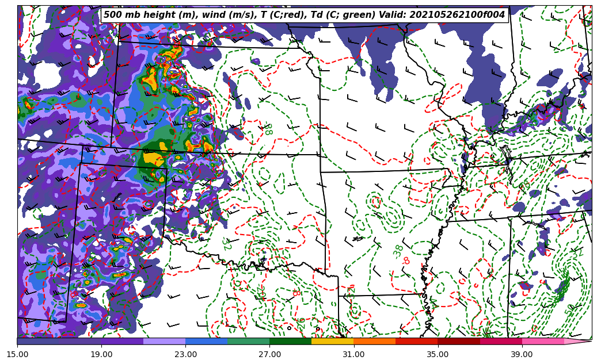Image resolution: width=597 pixels, height=364 pixels.
Task: Click the red -10 temperature contour label
Action: pyautogui.click(x=116, y=170)
